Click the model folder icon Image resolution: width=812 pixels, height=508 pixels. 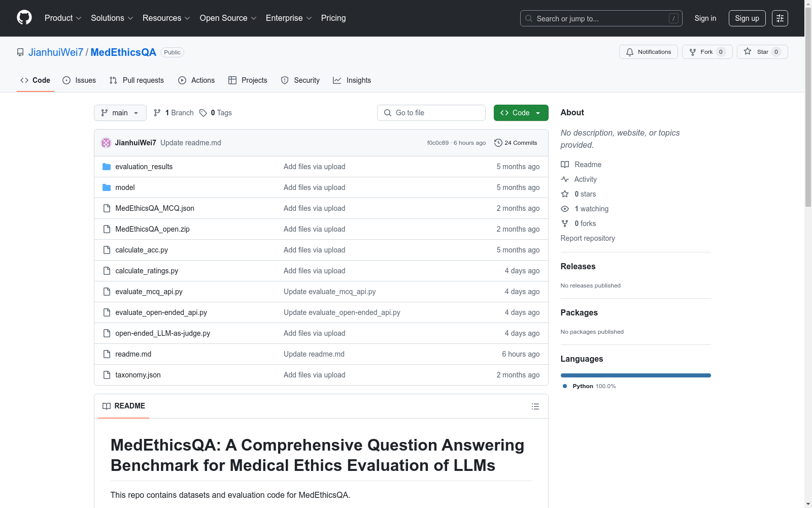107,187
